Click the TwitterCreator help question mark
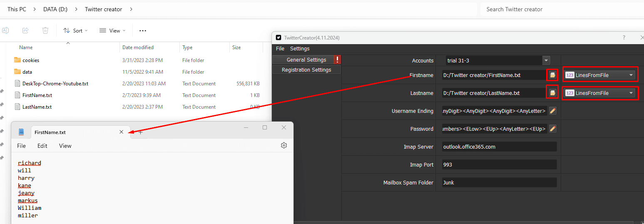 (624, 37)
